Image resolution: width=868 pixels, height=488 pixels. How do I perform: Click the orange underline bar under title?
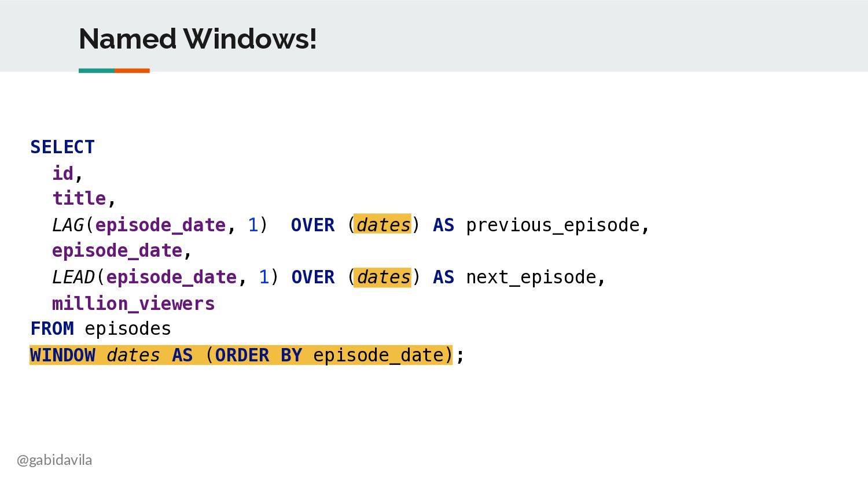click(132, 71)
